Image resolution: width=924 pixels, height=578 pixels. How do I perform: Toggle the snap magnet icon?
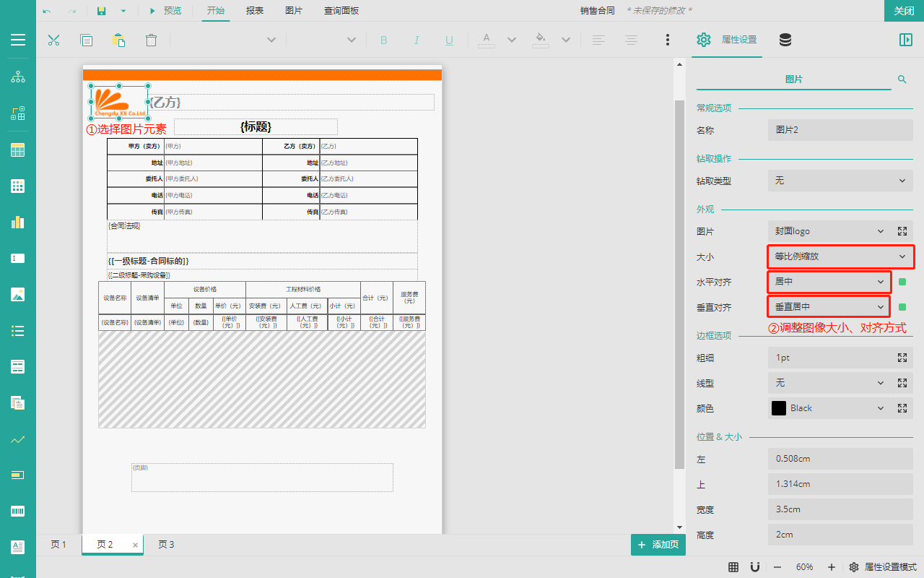[755, 567]
